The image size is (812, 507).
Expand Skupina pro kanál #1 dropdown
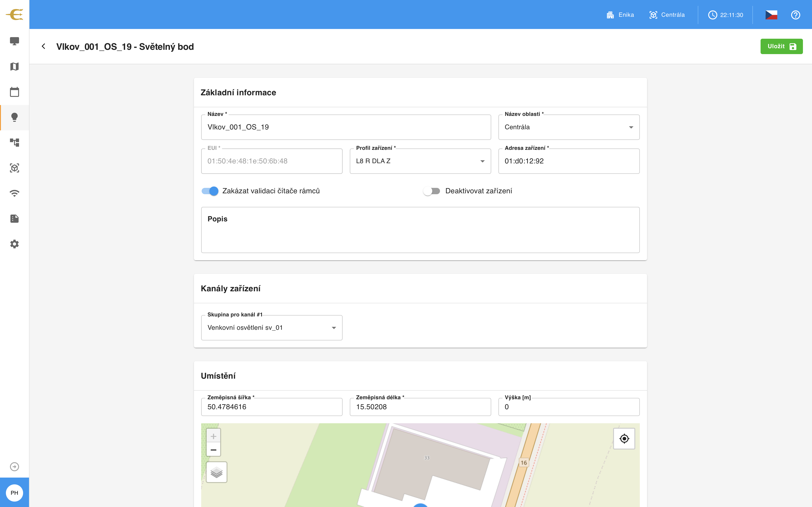click(271, 328)
